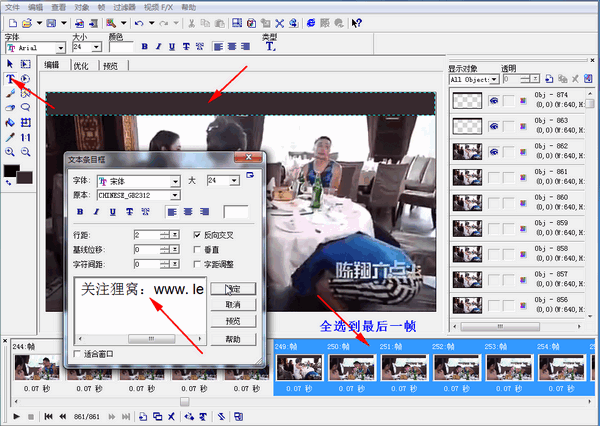The height and width of the screenshot is (426, 600).
Task: Preview in Internet Explorer icon
Action: (x=311, y=23)
